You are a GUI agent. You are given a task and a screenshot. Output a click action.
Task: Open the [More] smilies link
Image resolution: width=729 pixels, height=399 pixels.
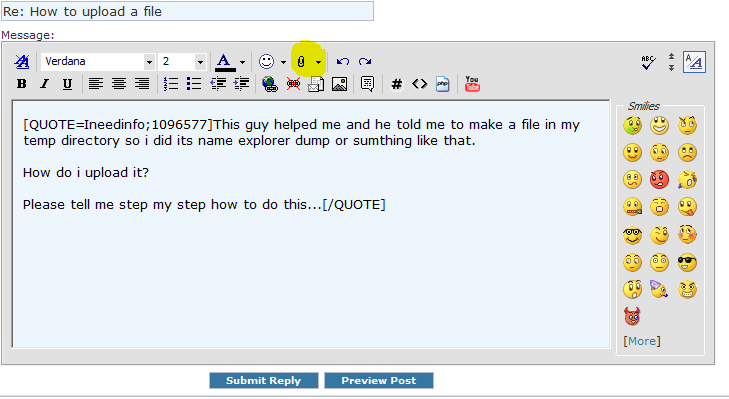point(642,341)
